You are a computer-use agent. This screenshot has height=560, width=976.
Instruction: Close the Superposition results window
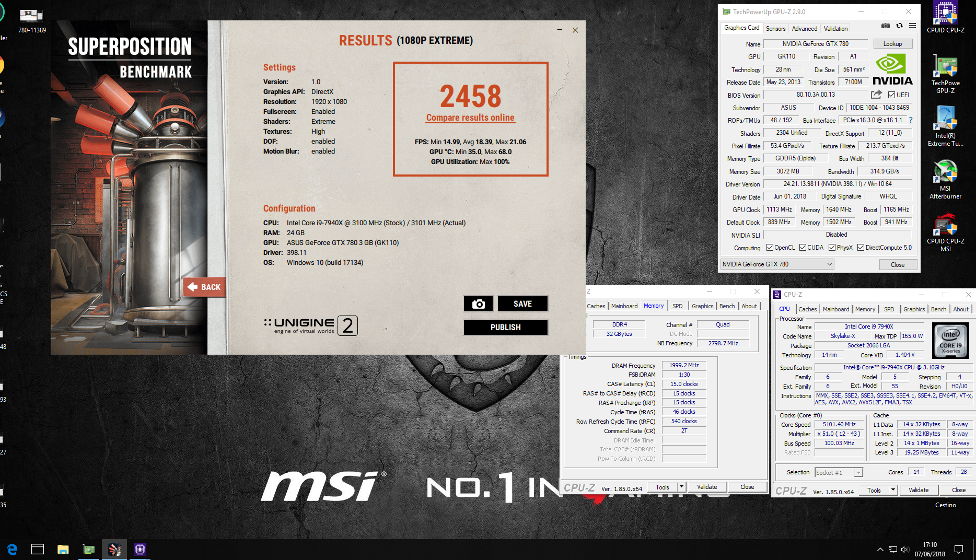tap(575, 30)
